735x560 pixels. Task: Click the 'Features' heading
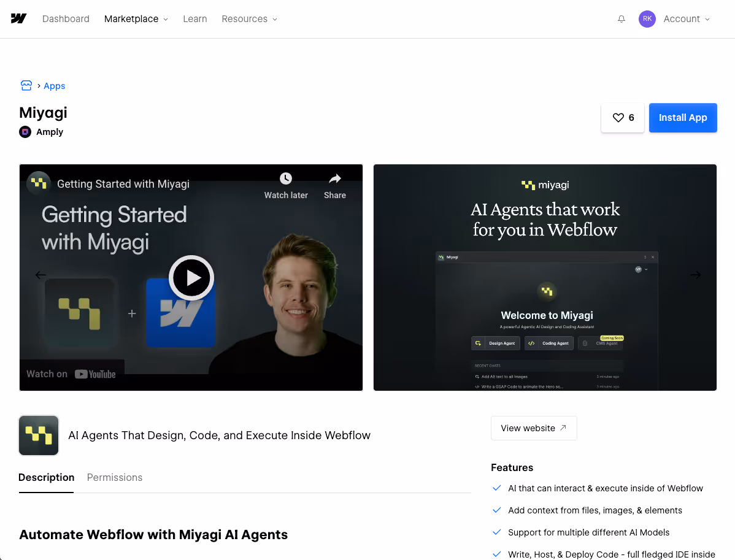[512, 467]
